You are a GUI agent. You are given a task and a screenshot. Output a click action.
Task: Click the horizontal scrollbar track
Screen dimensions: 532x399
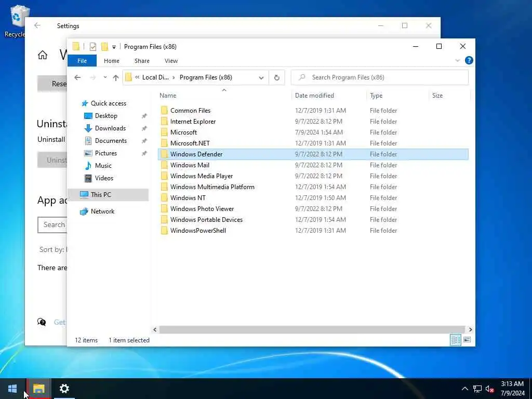(312, 329)
